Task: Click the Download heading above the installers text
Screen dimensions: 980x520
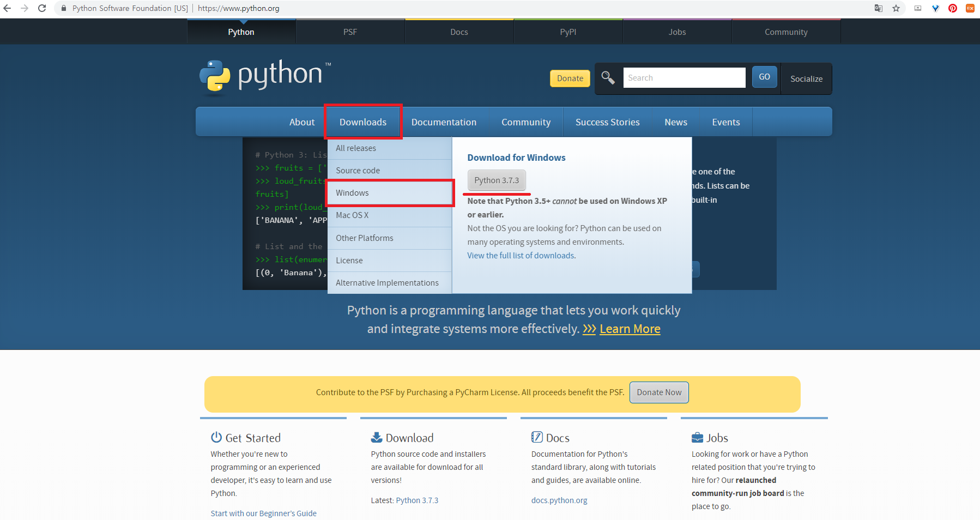Action: click(410, 438)
